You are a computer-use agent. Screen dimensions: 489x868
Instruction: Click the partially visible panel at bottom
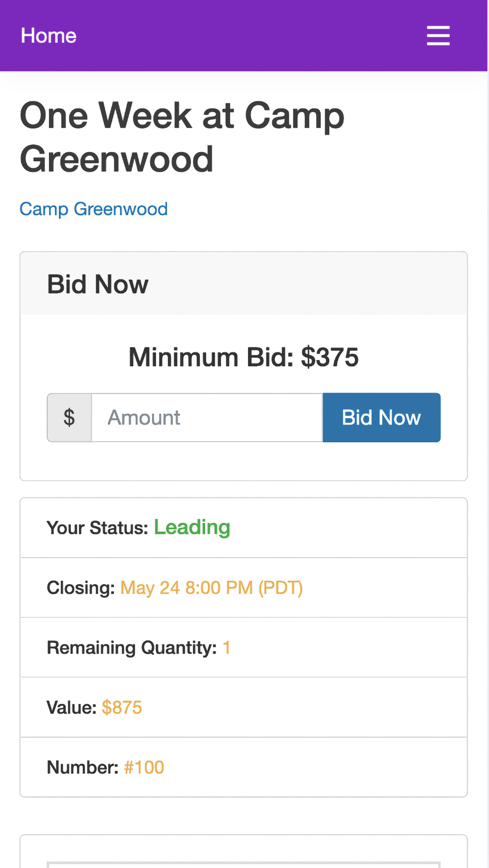[244, 853]
